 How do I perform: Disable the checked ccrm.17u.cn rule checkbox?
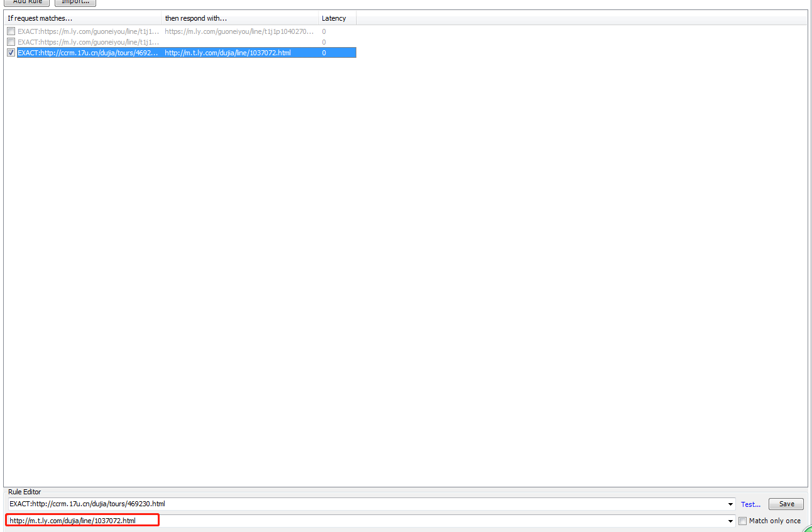pos(11,53)
